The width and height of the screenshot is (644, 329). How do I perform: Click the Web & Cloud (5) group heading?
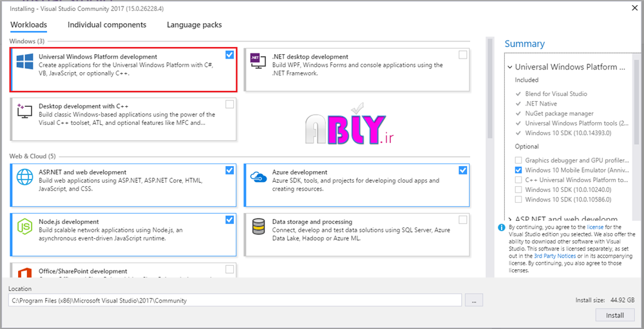point(32,156)
